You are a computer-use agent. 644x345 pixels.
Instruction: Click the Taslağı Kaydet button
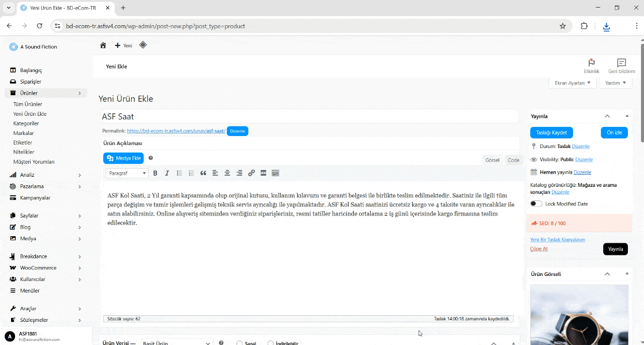(x=551, y=132)
